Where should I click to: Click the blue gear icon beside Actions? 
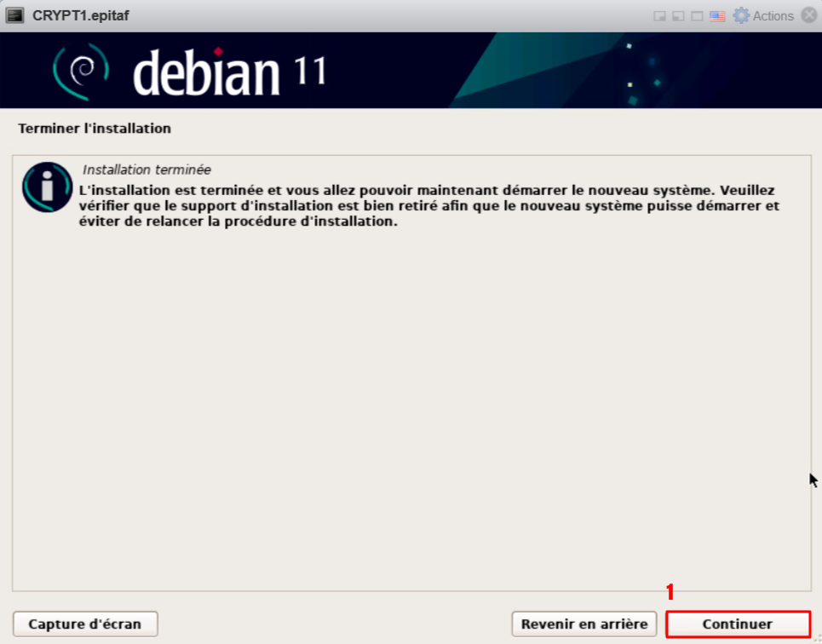click(741, 16)
